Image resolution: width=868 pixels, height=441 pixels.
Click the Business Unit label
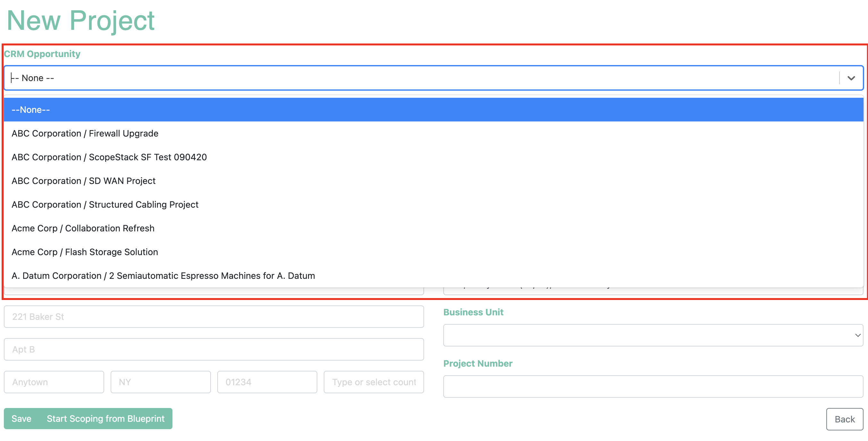[x=473, y=312]
